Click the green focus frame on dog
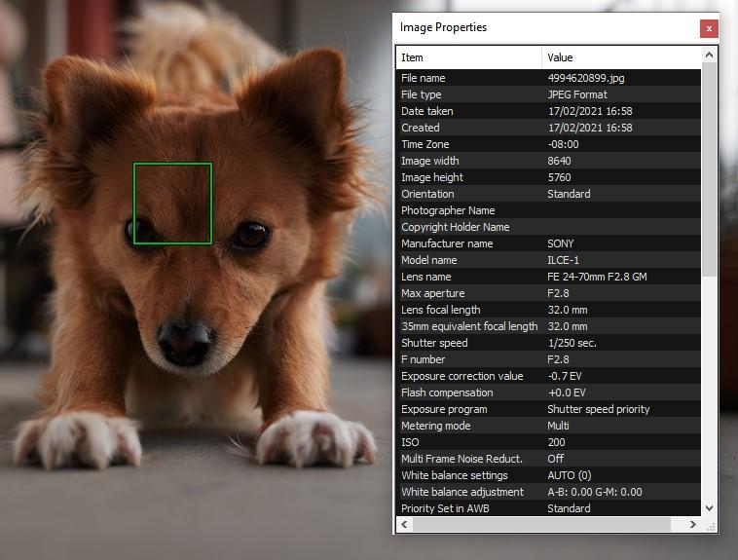Screen dimensions: 738x560 pos(172,204)
